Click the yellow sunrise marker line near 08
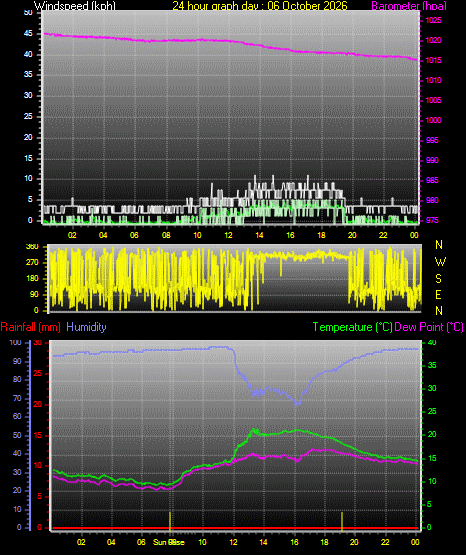466x555 pixels. (x=170, y=521)
